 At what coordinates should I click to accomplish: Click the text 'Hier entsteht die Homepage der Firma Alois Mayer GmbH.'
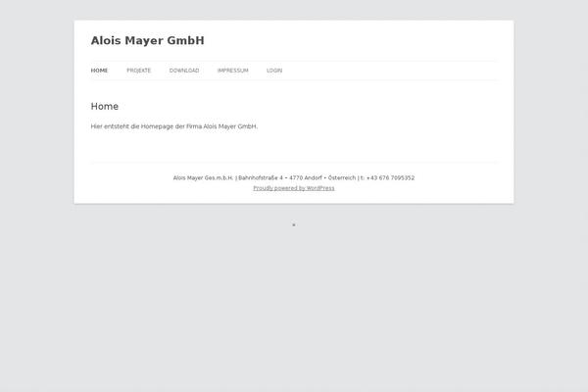(174, 126)
